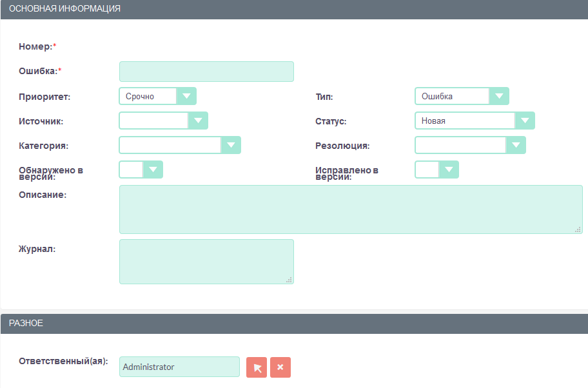Click the Номер field label
This screenshot has height=388, width=588.
pyautogui.click(x=35, y=46)
